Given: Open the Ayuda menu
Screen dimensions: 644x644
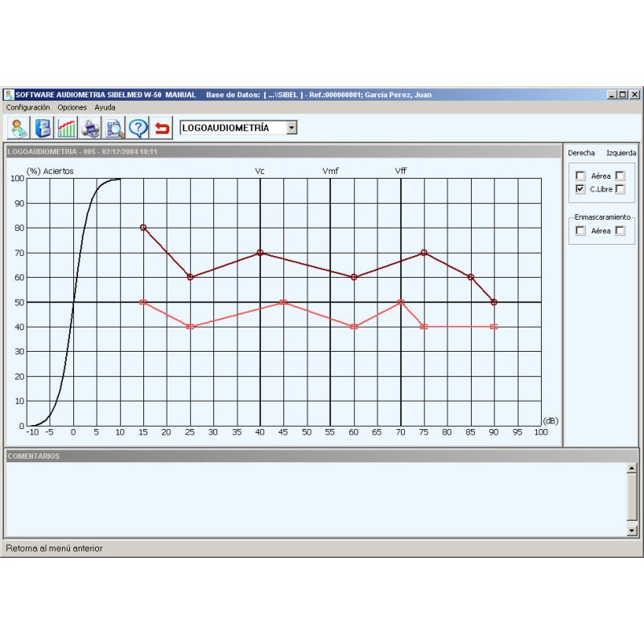Looking at the screenshot, I should coord(105,107).
